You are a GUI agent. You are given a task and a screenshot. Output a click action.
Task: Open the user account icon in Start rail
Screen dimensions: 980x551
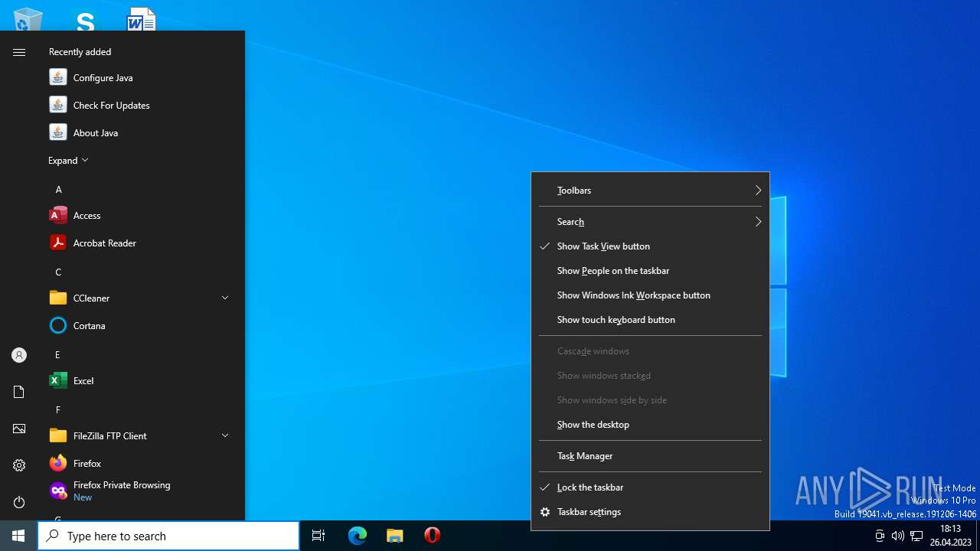(x=19, y=355)
